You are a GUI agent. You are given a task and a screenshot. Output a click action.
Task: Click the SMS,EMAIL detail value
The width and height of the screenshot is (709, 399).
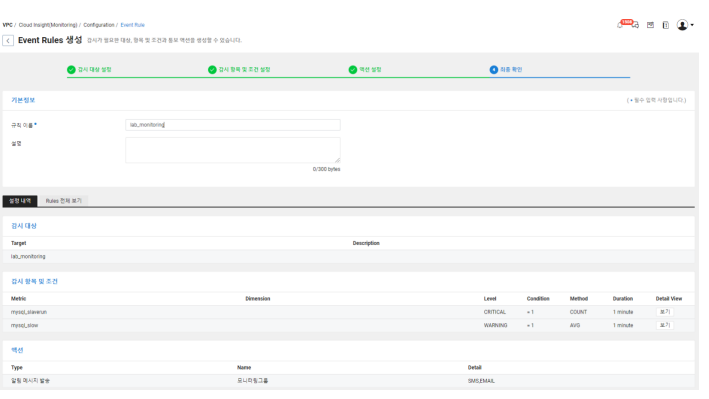[481, 381]
